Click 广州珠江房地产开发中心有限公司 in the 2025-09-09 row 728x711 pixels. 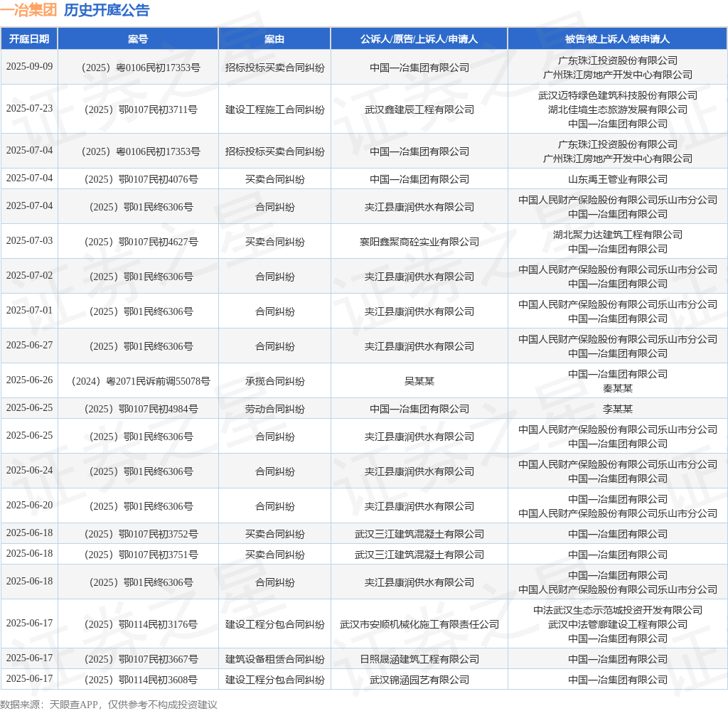point(618,75)
